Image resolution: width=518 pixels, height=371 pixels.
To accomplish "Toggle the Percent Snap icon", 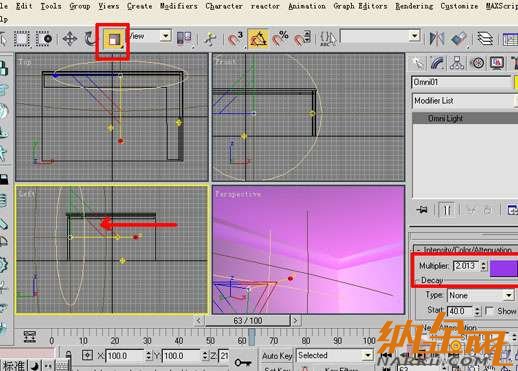I will tap(281, 38).
